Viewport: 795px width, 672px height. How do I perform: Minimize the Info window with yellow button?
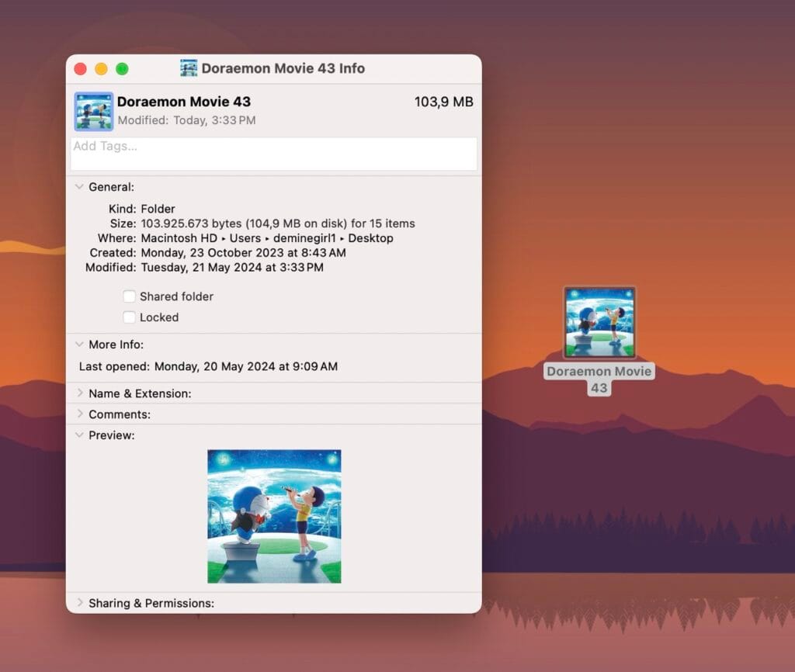click(x=101, y=68)
